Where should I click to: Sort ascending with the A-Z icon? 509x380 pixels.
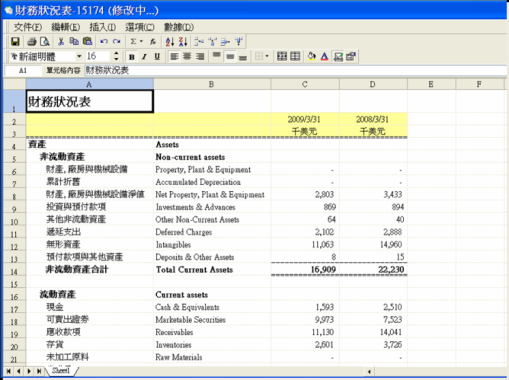170,42
